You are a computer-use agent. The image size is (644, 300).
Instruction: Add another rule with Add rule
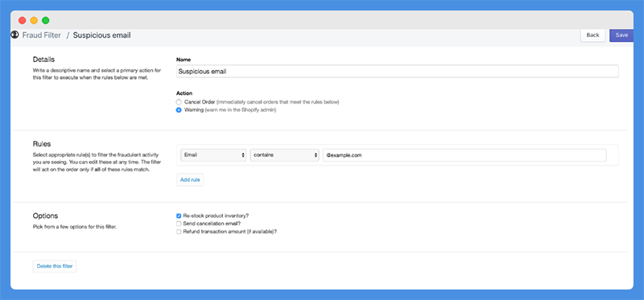point(190,179)
